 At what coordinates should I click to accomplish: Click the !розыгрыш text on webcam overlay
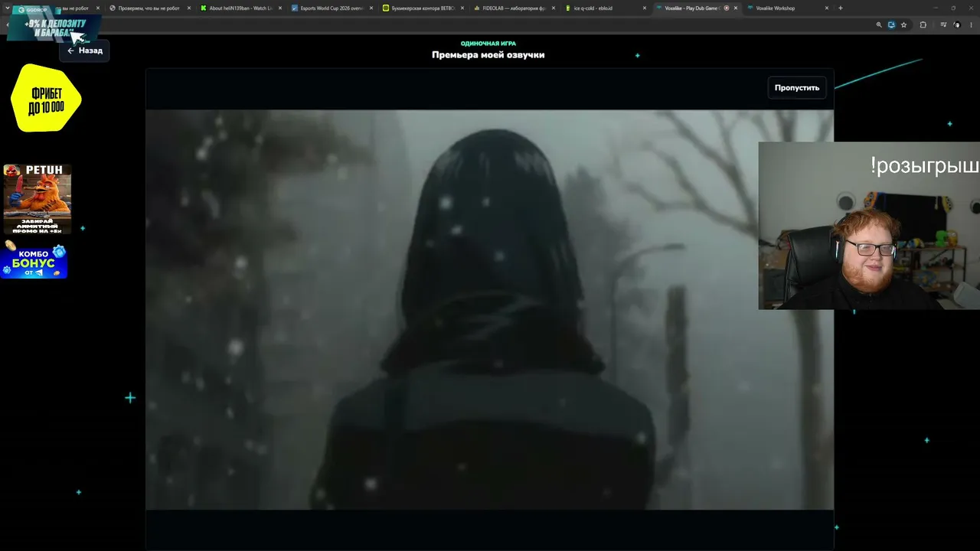(x=924, y=166)
